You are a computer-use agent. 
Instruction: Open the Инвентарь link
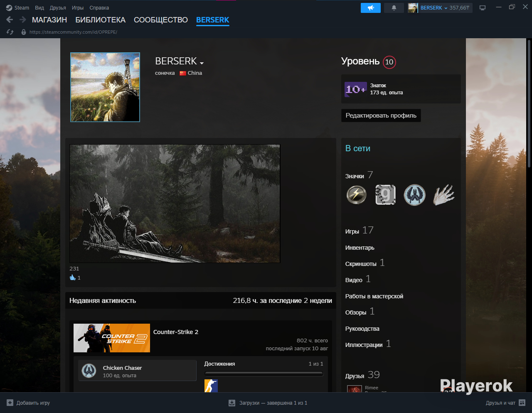pos(360,248)
